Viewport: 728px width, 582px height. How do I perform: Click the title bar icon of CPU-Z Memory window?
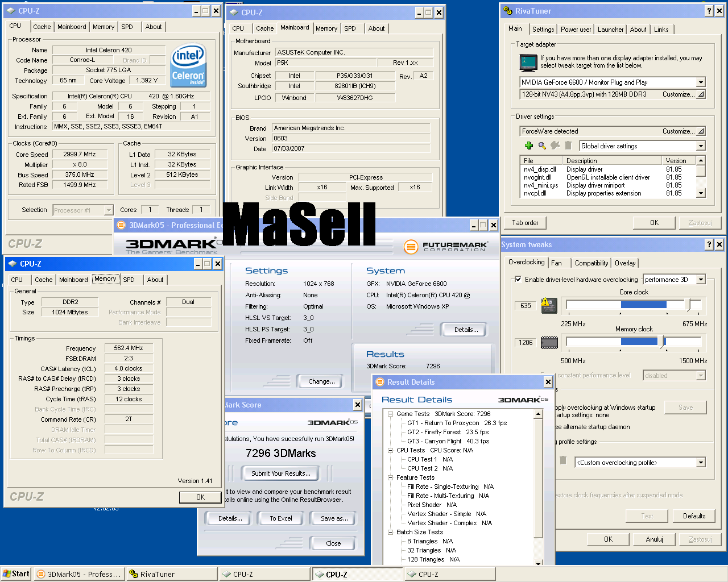[11, 264]
